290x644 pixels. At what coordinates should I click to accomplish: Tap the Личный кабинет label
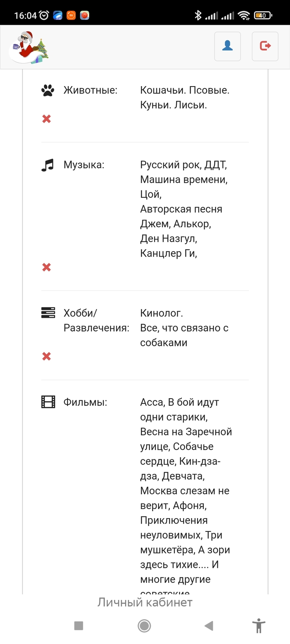[x=145, y=602]
